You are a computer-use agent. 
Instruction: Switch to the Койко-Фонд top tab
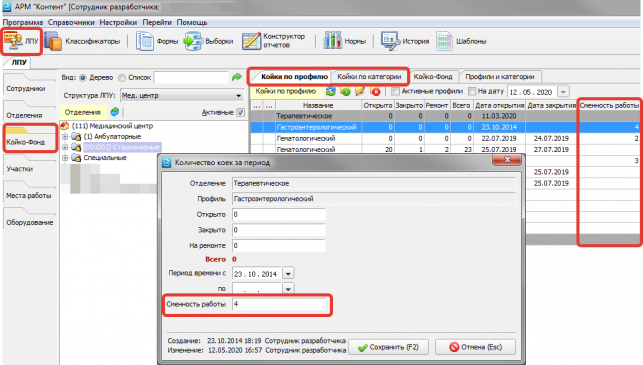pyautogui.click(x=433, y=77)
